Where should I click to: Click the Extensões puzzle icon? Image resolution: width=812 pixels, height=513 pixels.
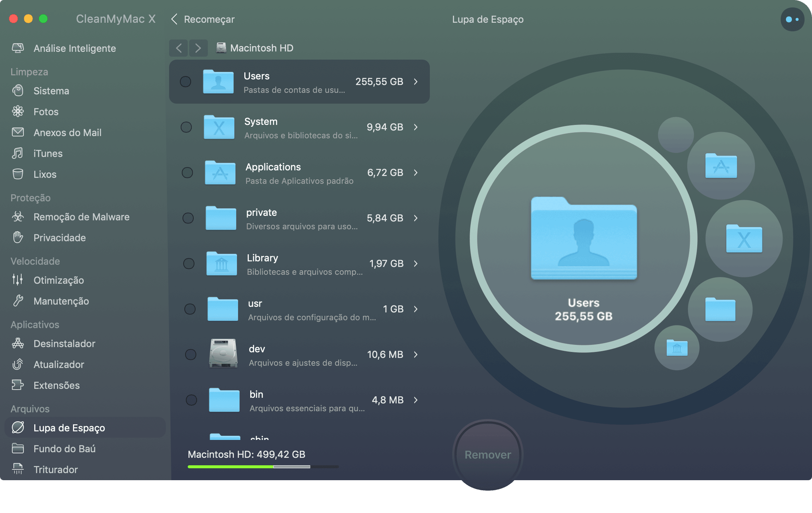[x=18, y=385]
